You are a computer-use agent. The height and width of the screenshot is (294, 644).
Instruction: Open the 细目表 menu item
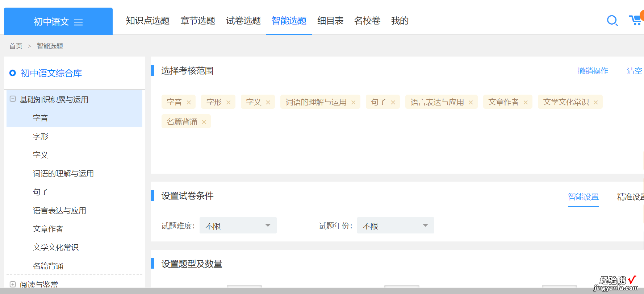pyautogui.click(x=330, y=21)
